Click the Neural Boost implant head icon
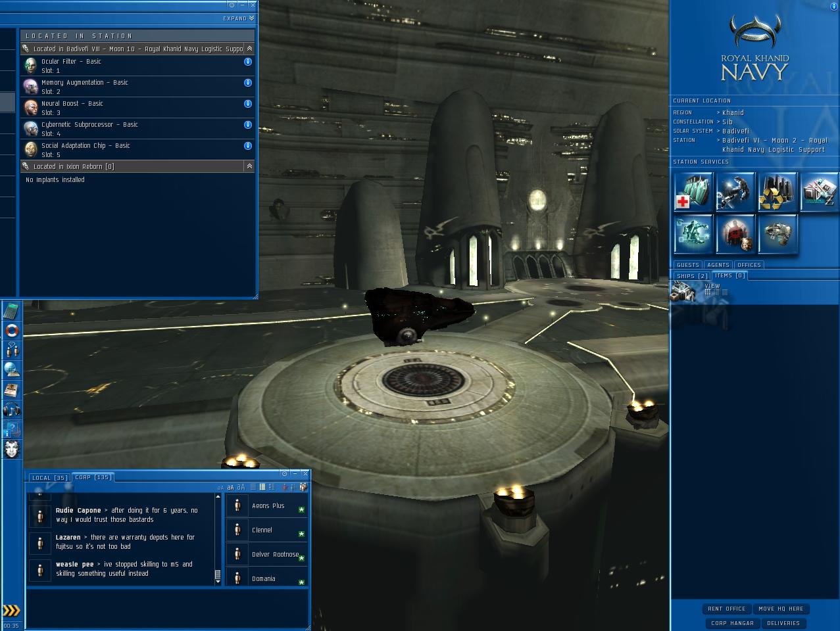This screenshot has height=631, width=840. click(30, 107)
